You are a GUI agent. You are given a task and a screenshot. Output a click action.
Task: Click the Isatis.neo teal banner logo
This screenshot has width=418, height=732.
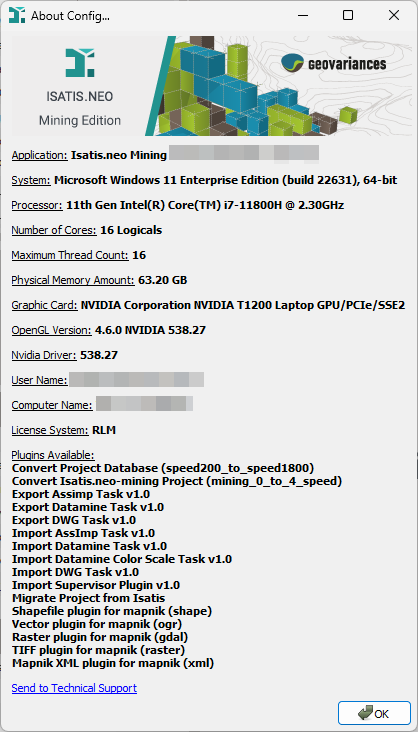(79, 63)
